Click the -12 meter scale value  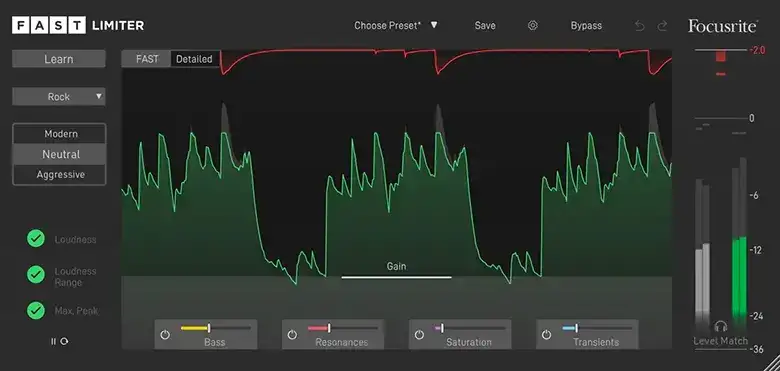755,250
